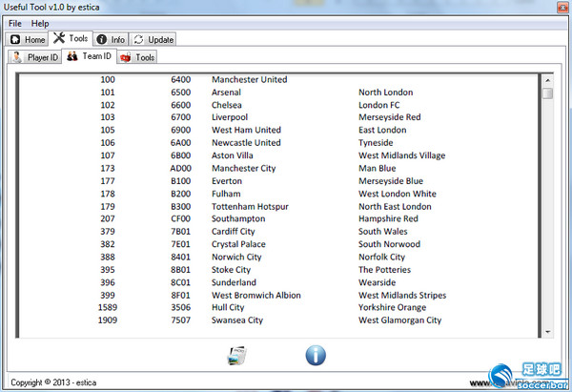Select Aston Villa team name
The width and height of the screenshot is (572, 392).
(x=233, y=155)
